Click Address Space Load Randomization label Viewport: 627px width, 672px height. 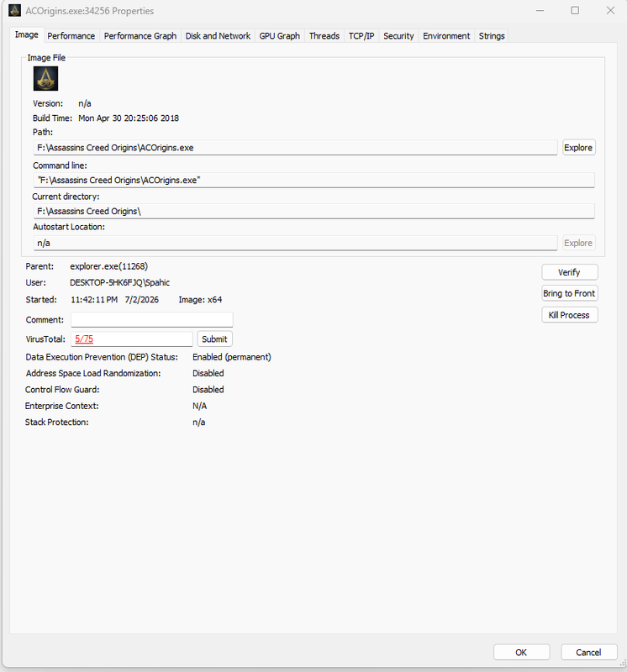[x=93, y=373]
